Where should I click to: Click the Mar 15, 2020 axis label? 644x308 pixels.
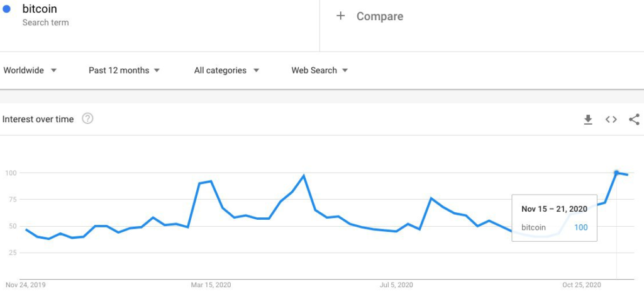tap(211, 285)
